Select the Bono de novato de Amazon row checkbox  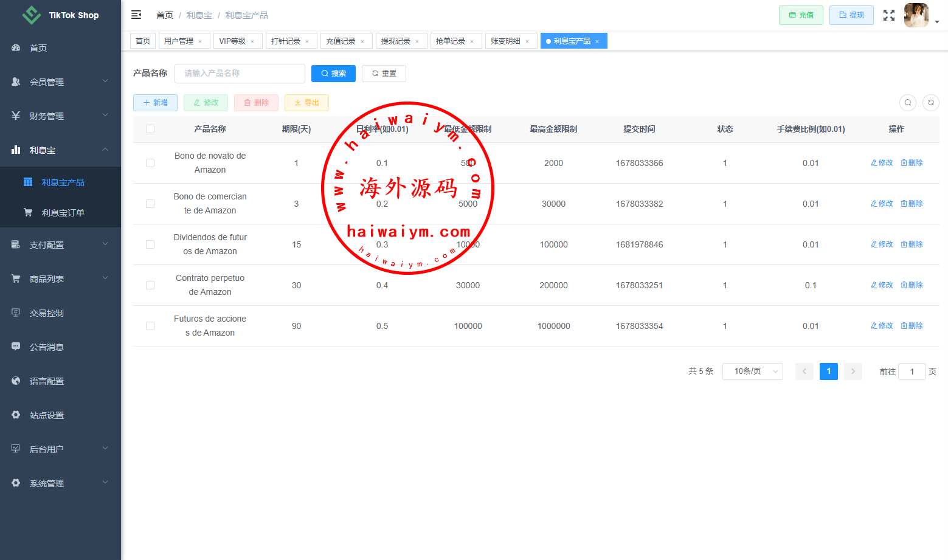[150, 163]
